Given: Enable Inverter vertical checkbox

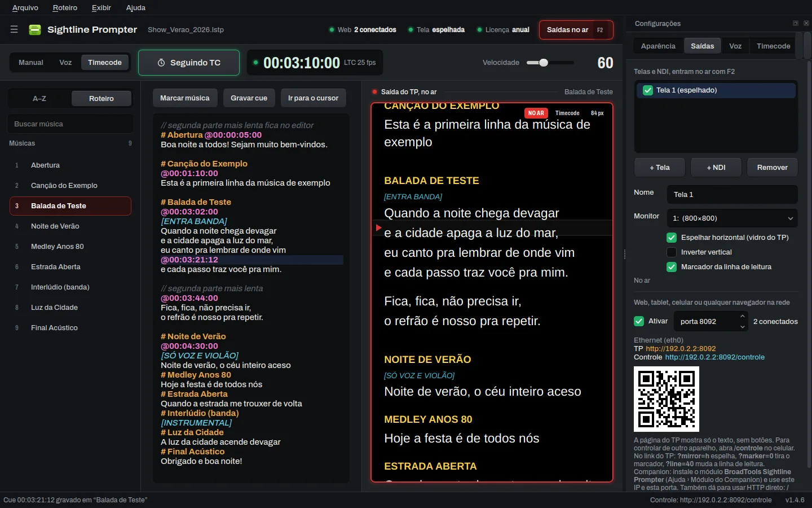Looking at the screenshot, I should (672, 252).
